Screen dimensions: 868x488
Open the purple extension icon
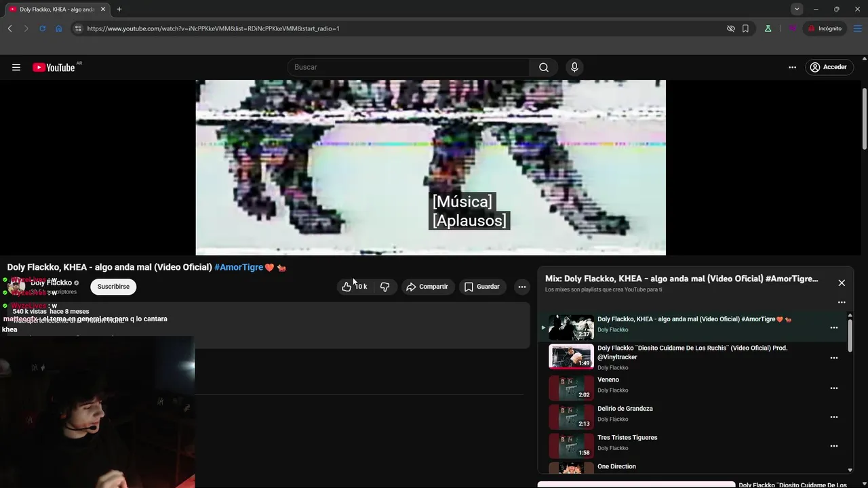(x=791, y=28)
